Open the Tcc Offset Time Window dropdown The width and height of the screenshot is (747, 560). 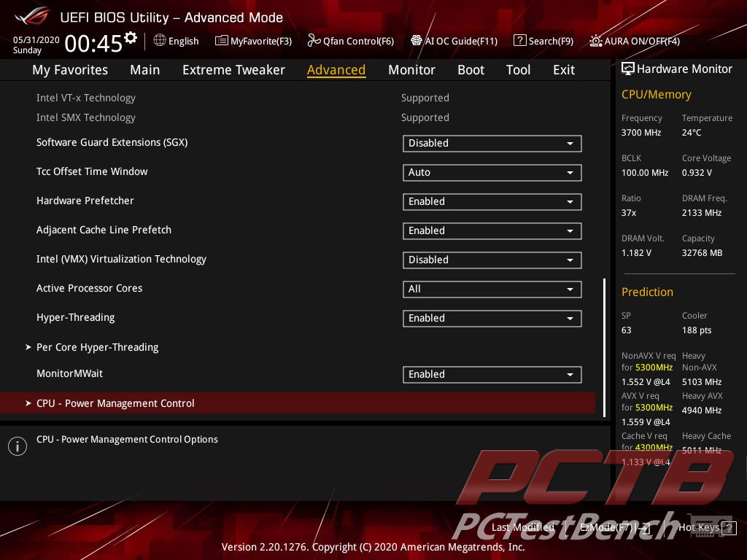tap(492, 172)
